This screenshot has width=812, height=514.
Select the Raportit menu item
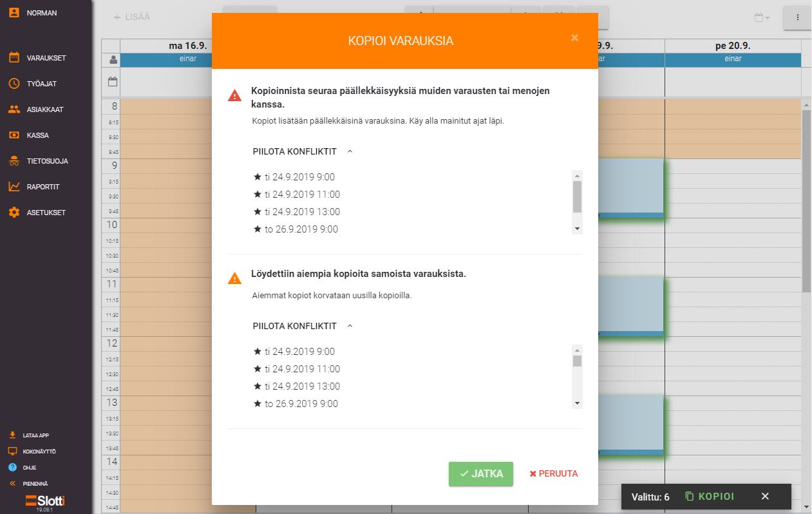tap(43, 187)
